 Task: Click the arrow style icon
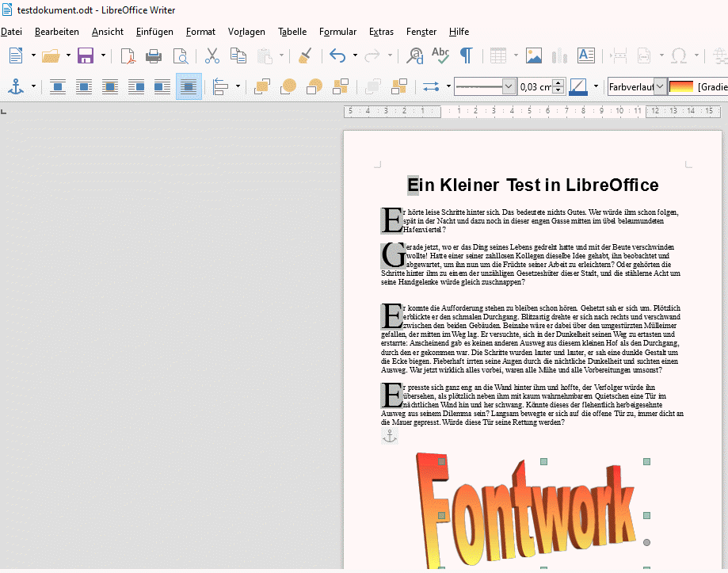coord(431,87)
